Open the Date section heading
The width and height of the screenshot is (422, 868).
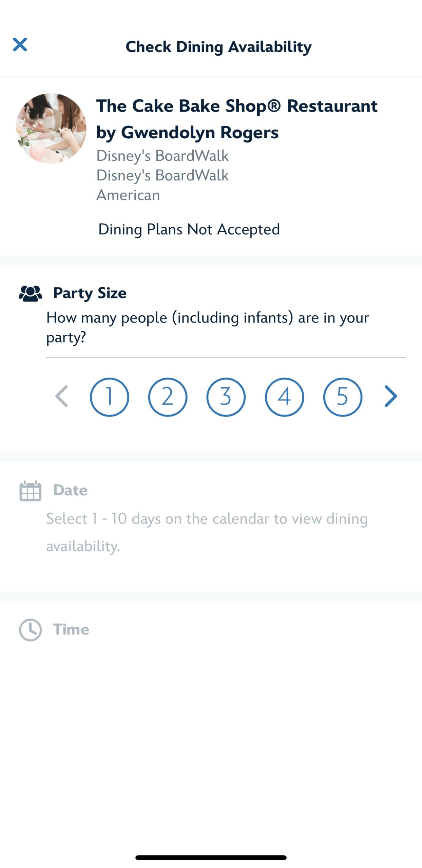point(70,491)
